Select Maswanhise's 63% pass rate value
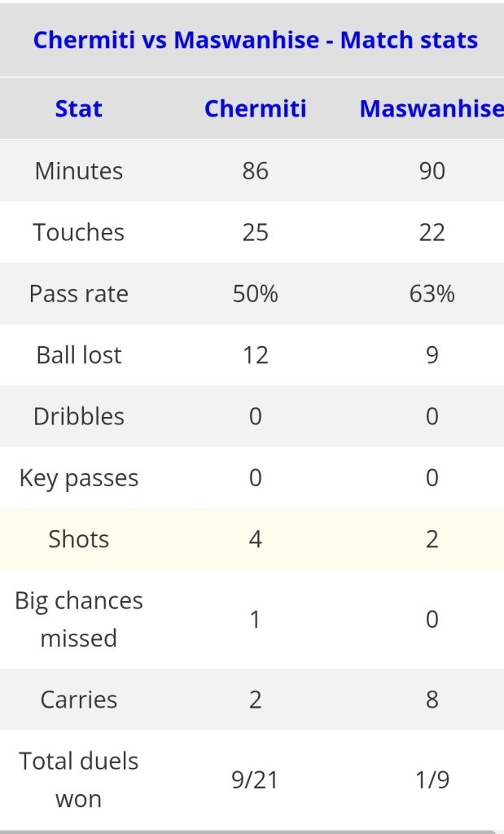Viewport: 504px width, 834px height. click(432, 293)
